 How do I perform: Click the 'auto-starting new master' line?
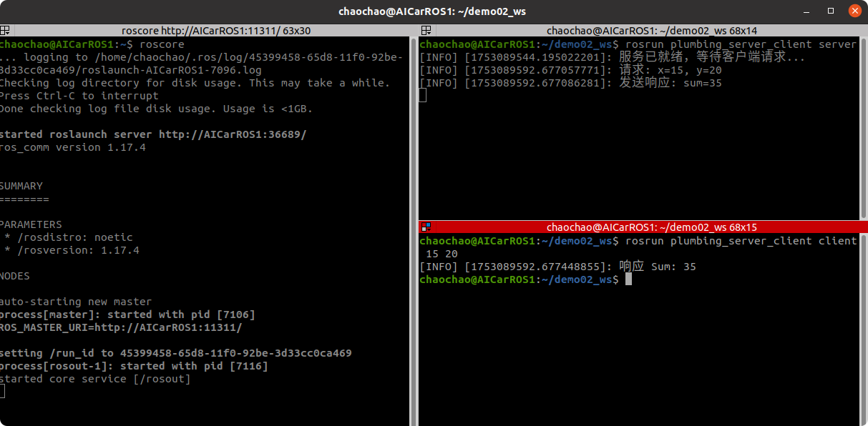(x=75, y=302)
